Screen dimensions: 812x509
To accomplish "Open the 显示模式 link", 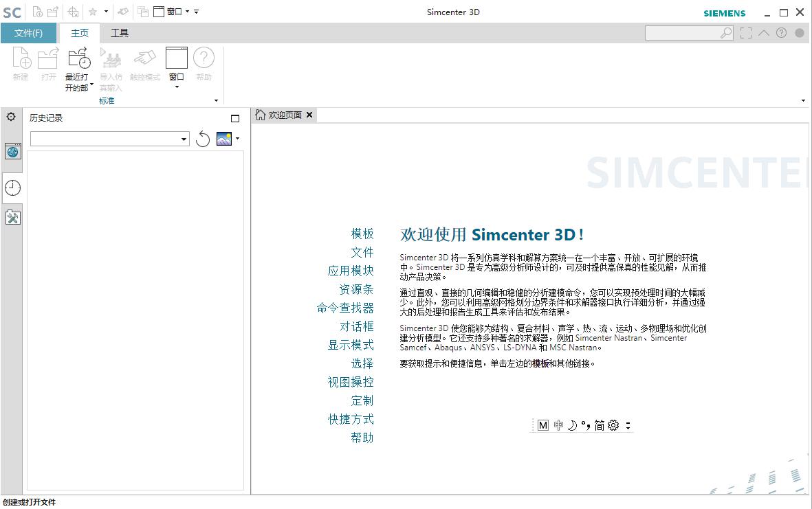I will click(351, 345).
